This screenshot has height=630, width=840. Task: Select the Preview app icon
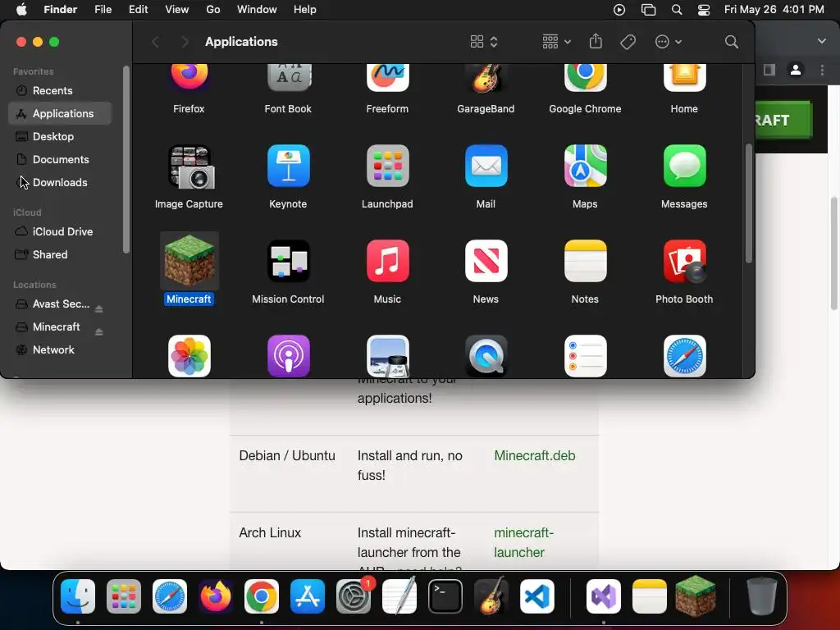387,356
